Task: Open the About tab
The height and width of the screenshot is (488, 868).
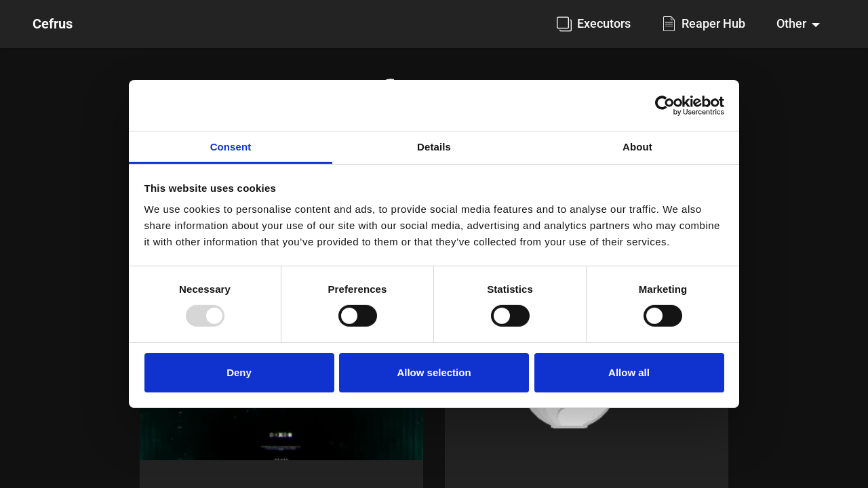Action: (637, 147)
